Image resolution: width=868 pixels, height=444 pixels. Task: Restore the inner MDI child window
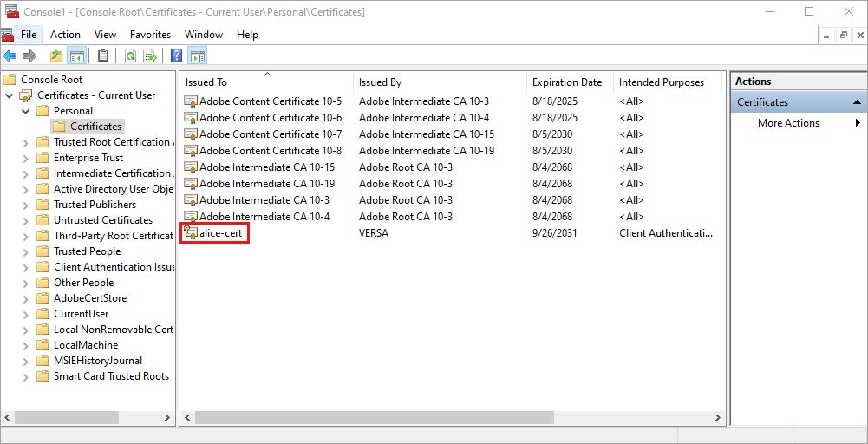pos(844,35)
